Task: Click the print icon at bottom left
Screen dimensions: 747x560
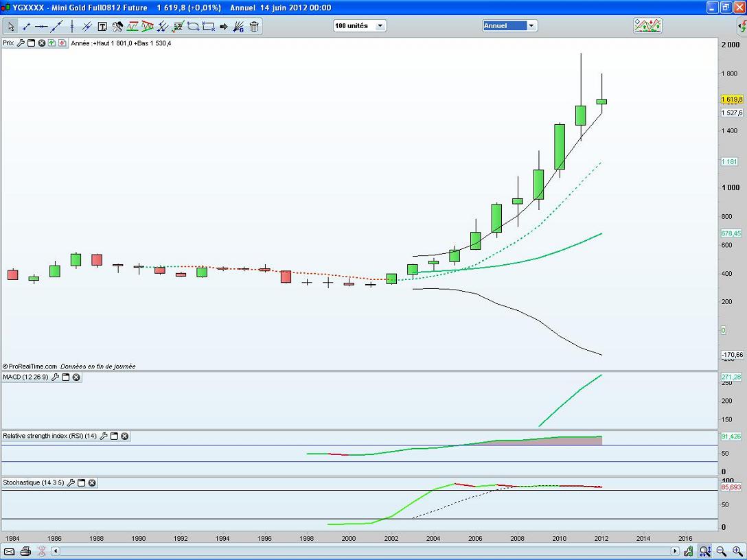Action: (25, 551)
